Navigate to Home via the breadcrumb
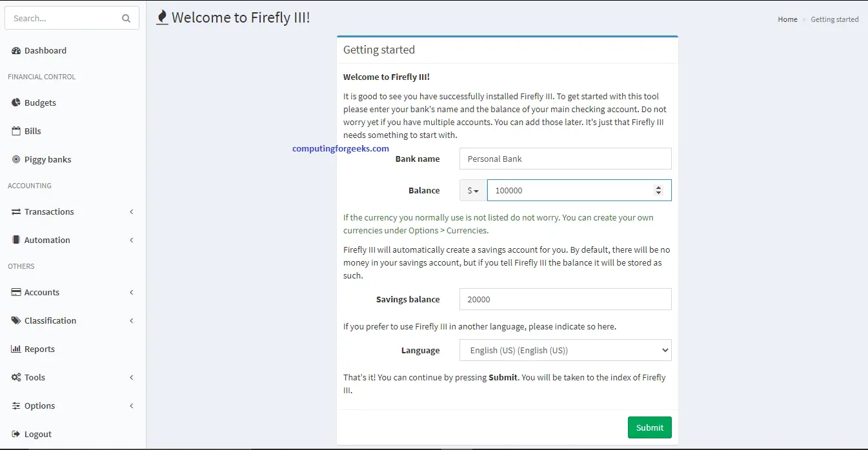 (x=787, y=19)
